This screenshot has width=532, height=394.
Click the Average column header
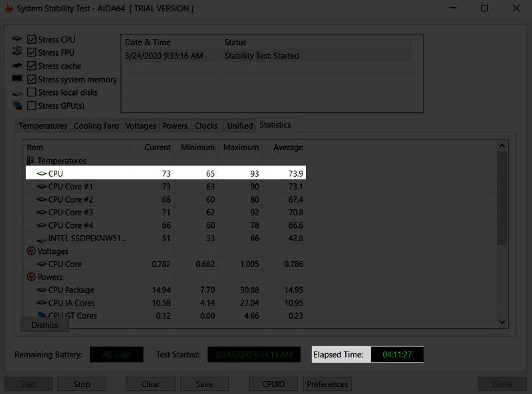(x=284, y=148)
